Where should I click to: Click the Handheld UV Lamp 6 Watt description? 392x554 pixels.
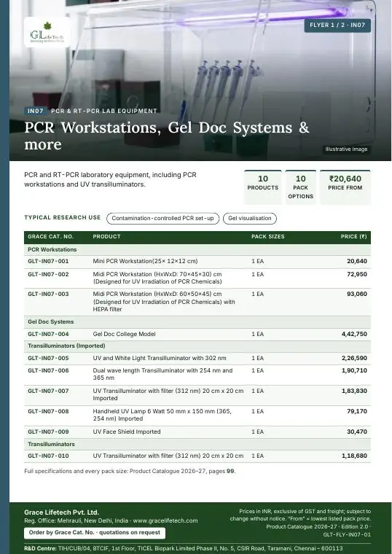point(162,415)
